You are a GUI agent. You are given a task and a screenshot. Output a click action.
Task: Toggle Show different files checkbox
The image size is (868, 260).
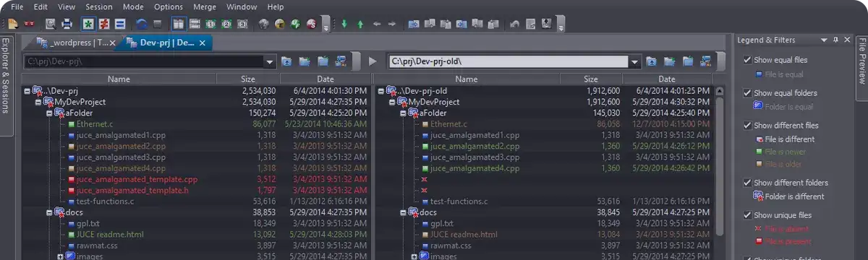pos(747,125)
